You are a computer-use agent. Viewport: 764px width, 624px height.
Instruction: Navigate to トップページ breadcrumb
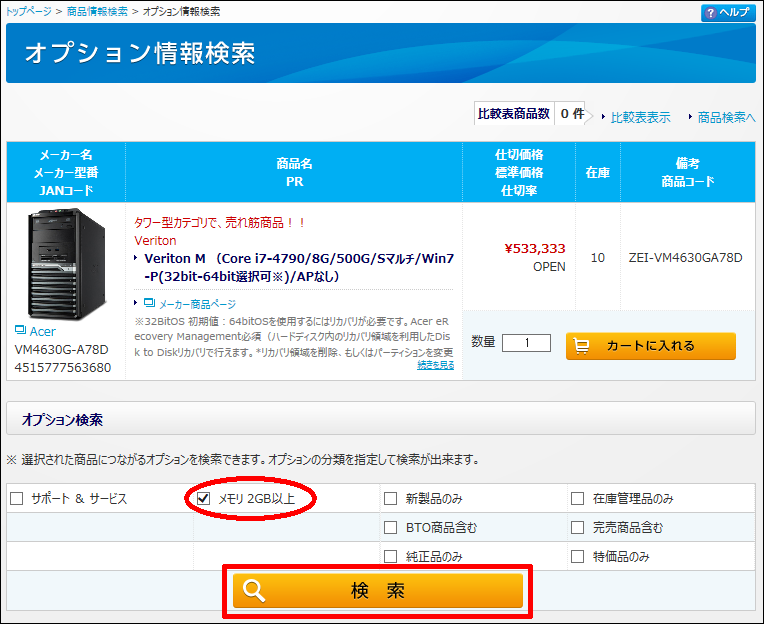(31, 11)
